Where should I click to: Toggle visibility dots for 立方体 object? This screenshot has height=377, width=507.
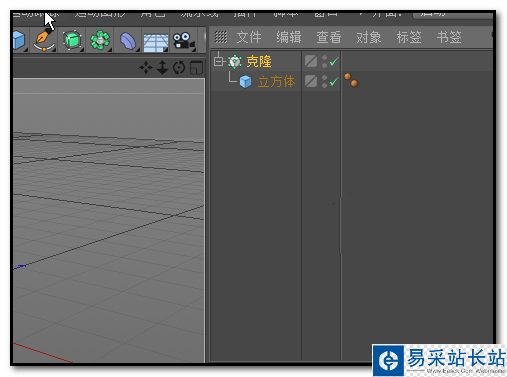pyautogui.click(x=324, y=81)
